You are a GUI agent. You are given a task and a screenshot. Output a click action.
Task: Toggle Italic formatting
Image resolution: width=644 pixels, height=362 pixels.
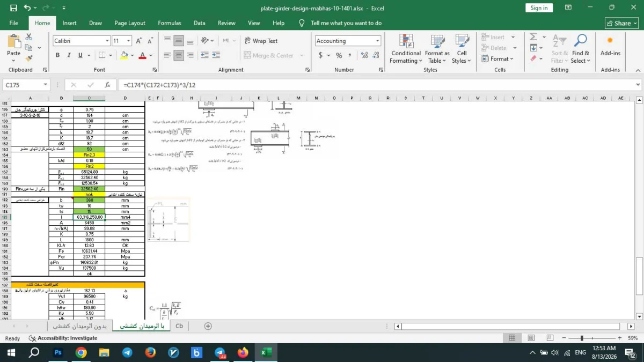(x=69, y=55)
